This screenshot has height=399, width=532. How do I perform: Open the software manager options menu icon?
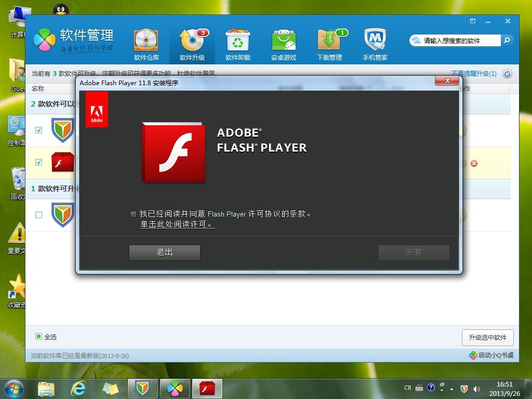click(x=473, y=21)
